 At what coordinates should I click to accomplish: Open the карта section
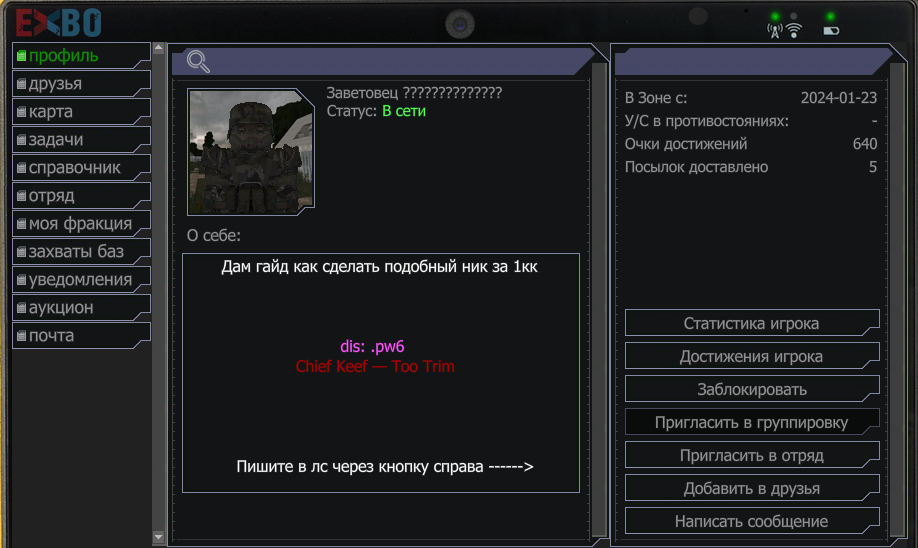point(81,112)
